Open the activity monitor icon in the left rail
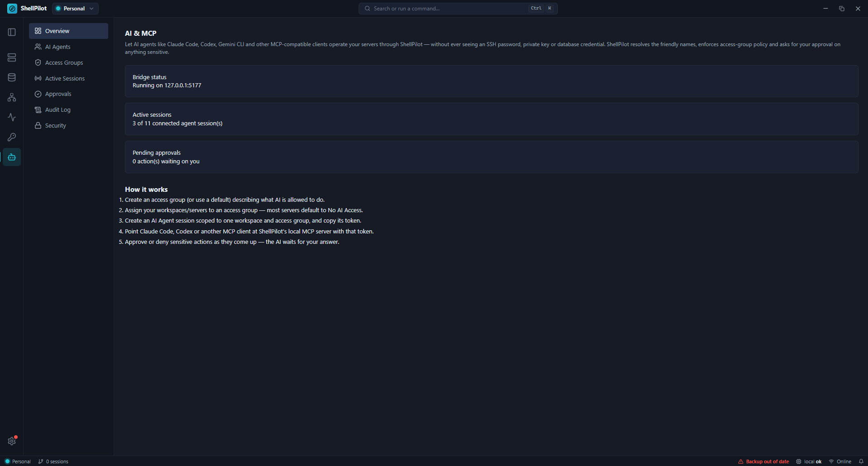The height and width of the screenshot is (466, 868). point(12,117)
